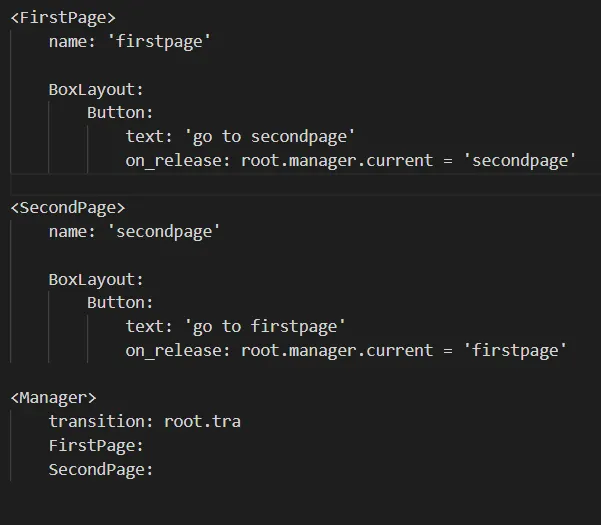The height and width of the screenshot is (525, 601).
Task: Click the FirstPage: child under Manager
Action: 96,445
